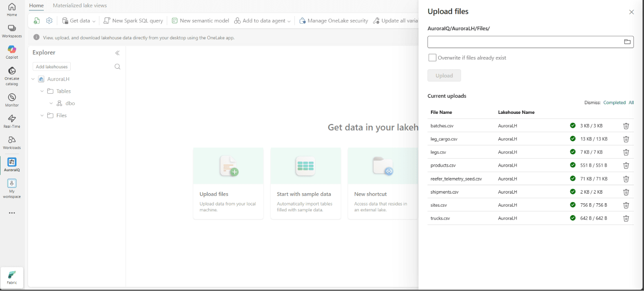
Task: Open the Monitor hub
Action: click(12, 100)
